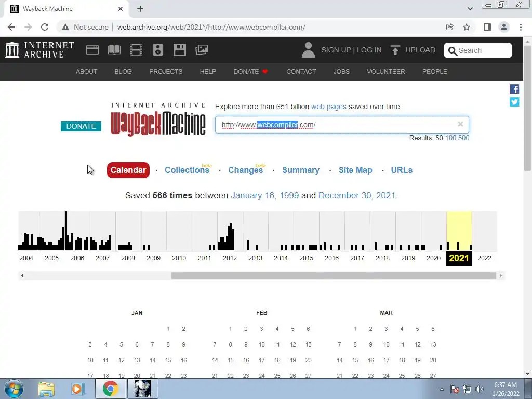Select year 2006 on timeline
The image size is (532, 399).
pyautogui.click(x=77, y=258)
